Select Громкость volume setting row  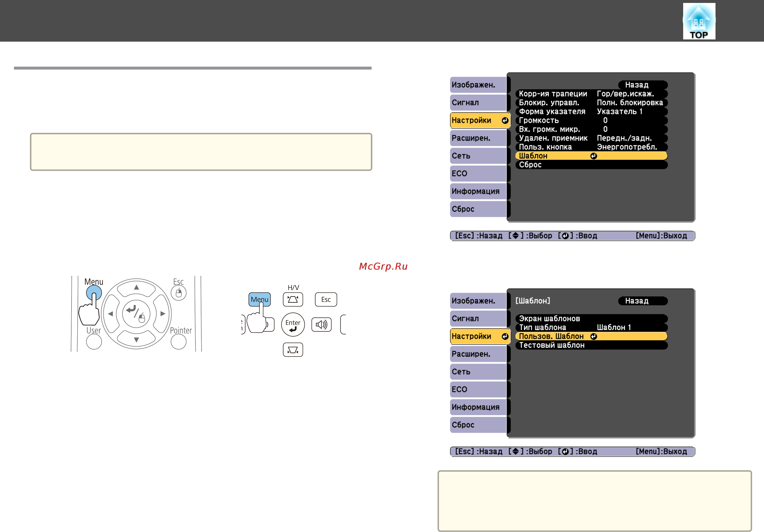591,121
